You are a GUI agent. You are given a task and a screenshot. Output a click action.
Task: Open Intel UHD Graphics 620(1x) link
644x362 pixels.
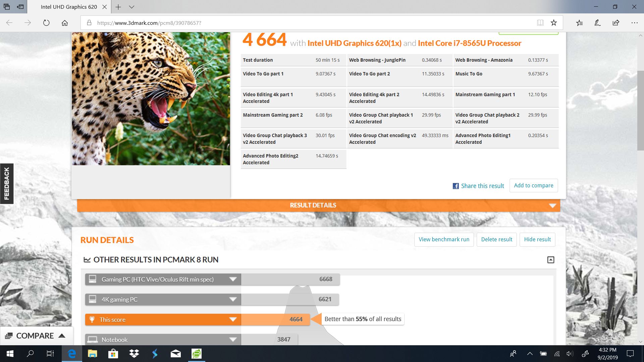354,43
